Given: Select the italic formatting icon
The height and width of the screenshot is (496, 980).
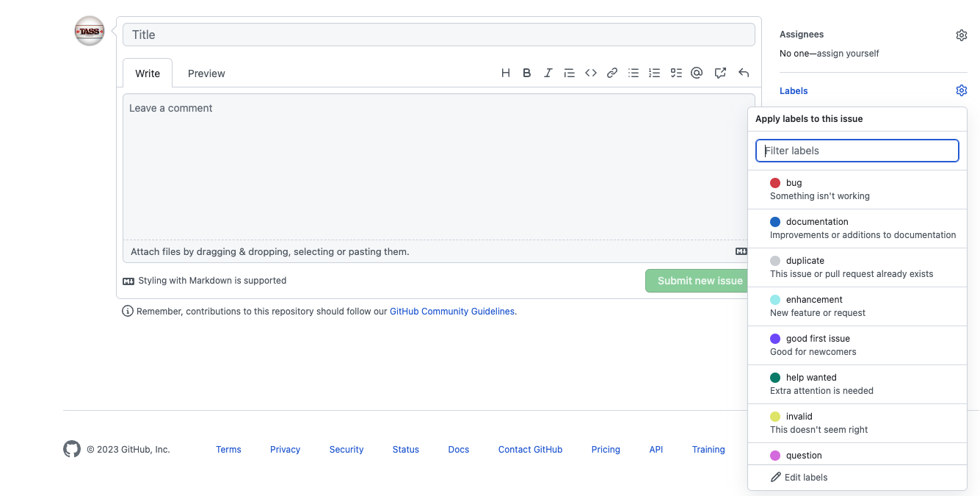Looking at the screenshot, I should click(x=548, y=72).
